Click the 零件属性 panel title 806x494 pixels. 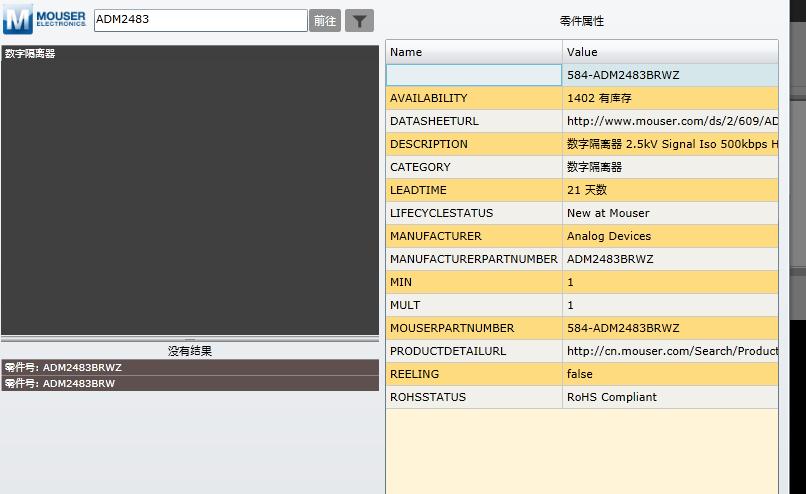(x=582, y=21)
